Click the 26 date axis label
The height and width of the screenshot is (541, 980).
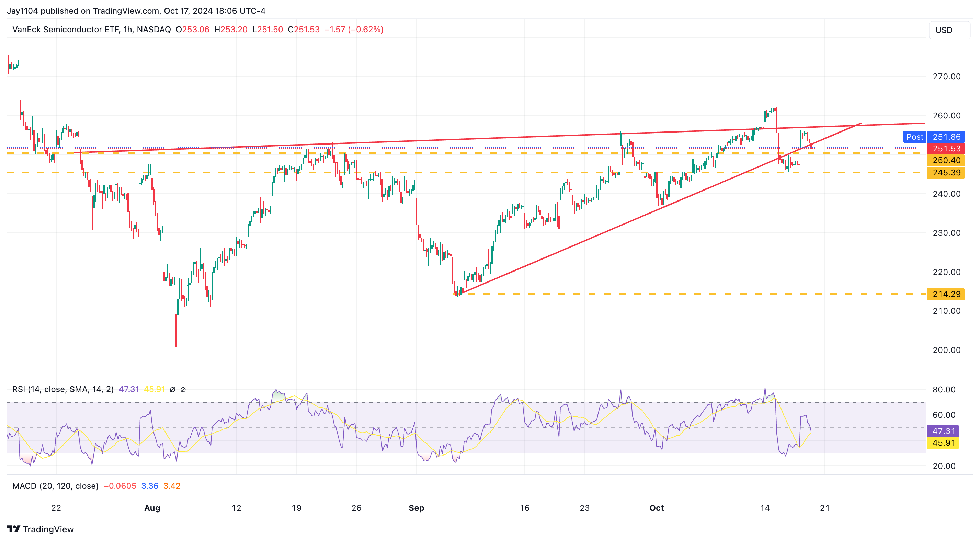point(356,508)
